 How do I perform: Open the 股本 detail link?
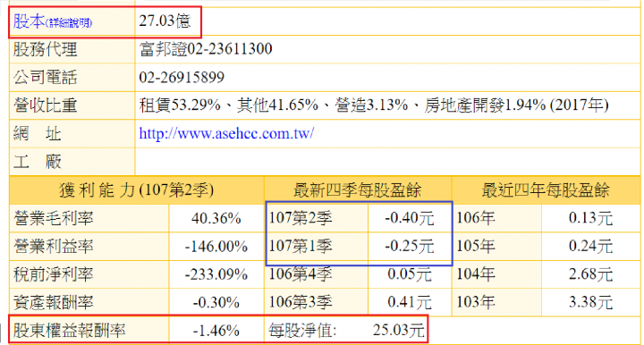coord(53,21)
